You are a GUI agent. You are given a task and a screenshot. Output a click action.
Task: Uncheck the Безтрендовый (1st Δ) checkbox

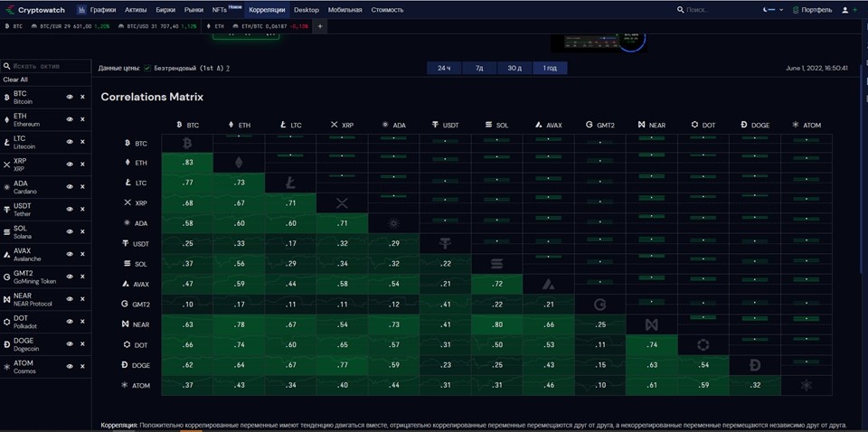pyautogui.click(x=147, y=69)
